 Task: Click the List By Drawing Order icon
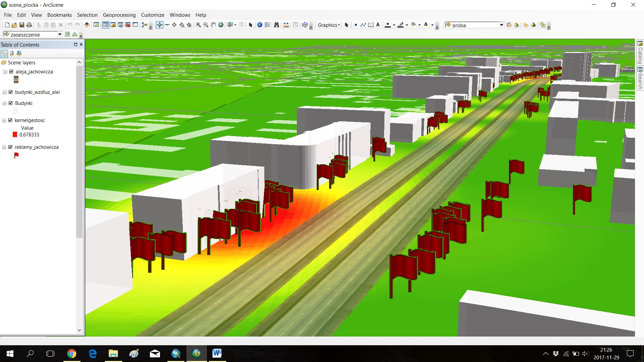[4, 53]
